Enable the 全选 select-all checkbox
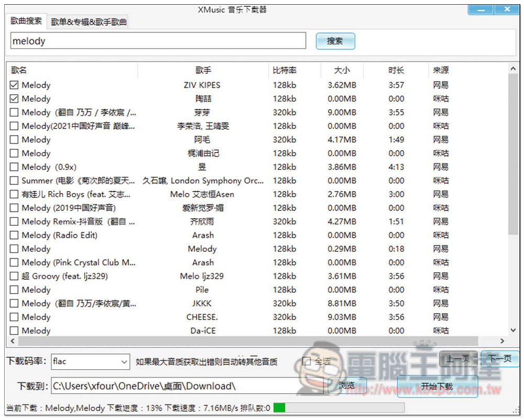Image resolution: width=524 pixels, height=420 pixels. [x=307, y=361]
